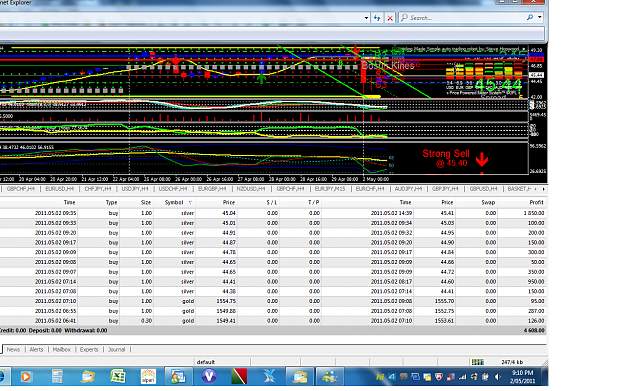Switch to the GBPJPY,H4 chart tab
The width and height of the screenshot is (625, 391).
click(445, 189)
